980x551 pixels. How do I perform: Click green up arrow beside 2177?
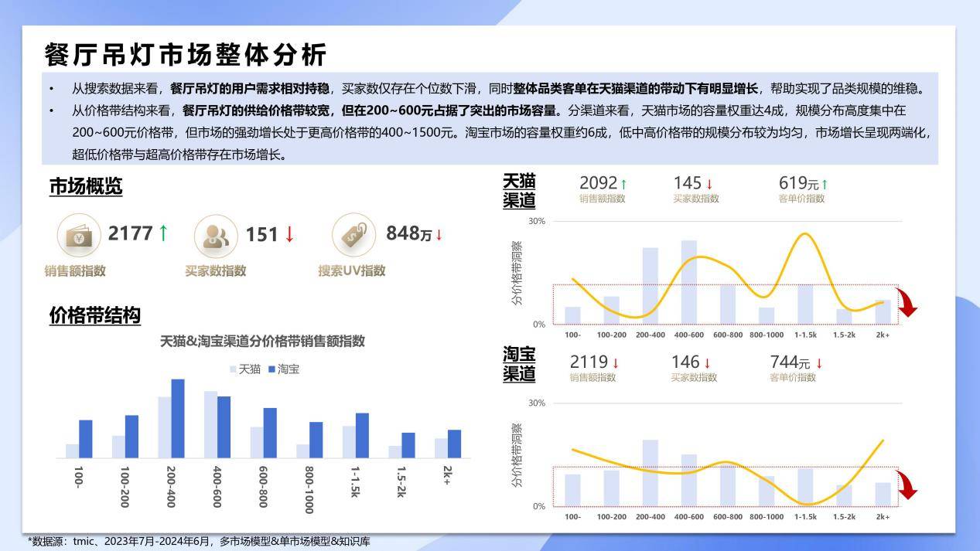(163, 232)
